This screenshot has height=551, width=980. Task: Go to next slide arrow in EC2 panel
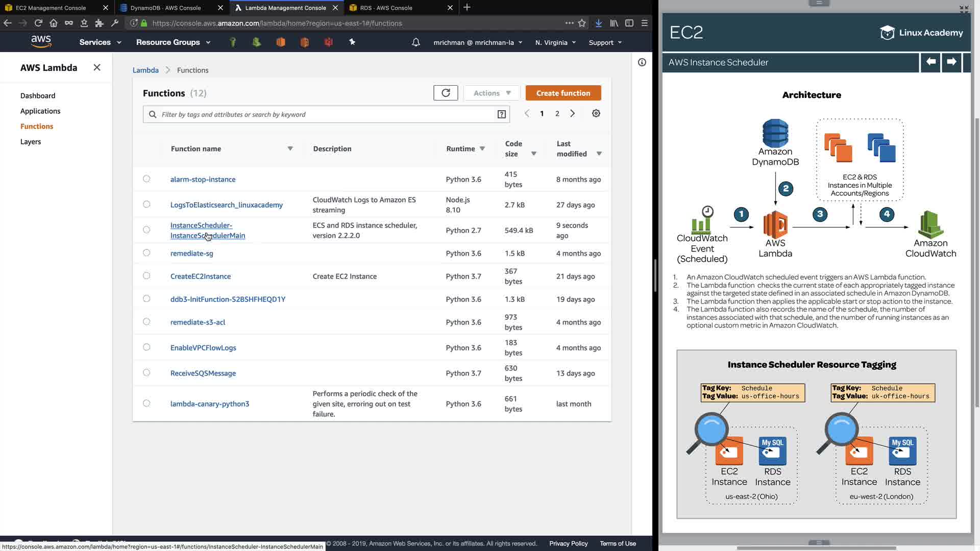pyautogui.click(x=951, y=62)
